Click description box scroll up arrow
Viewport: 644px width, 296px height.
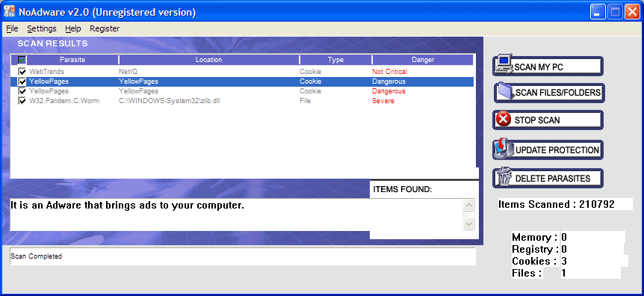(468, 205)
